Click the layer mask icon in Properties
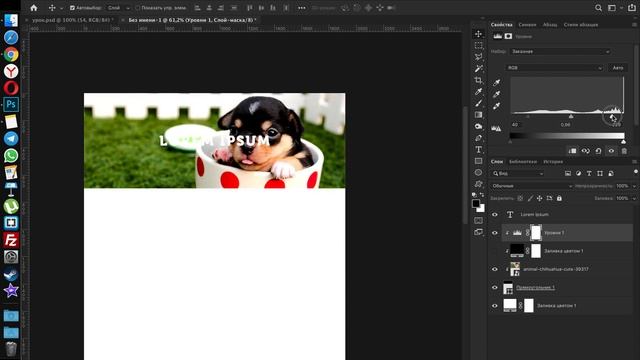640x360 pixels. [508, 36]
